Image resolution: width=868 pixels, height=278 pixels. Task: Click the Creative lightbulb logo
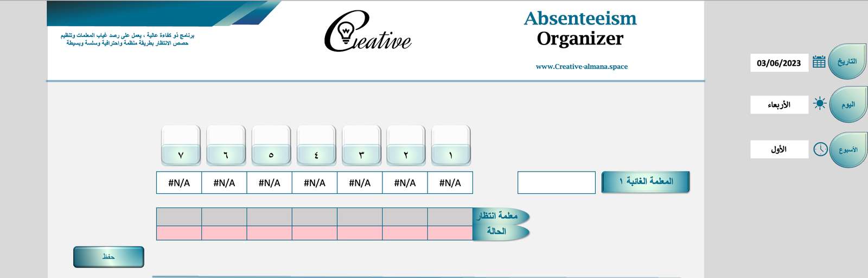(x=367, y=33)
